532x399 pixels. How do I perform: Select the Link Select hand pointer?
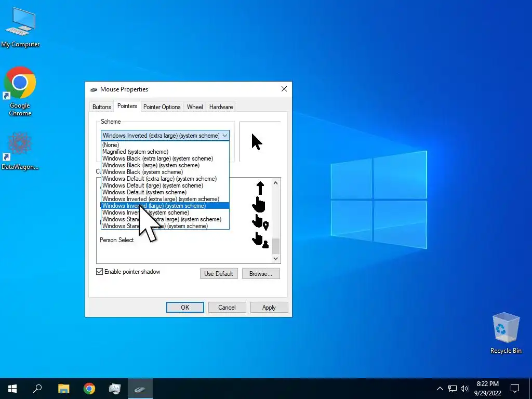pyautogui.click(x=259, y=205)
